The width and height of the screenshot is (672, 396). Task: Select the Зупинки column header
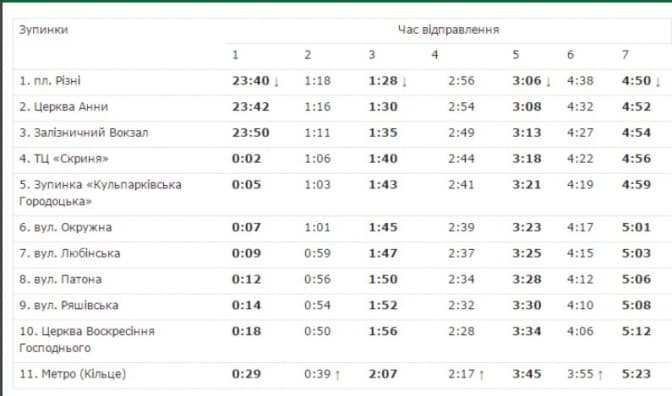pos(43,30)
